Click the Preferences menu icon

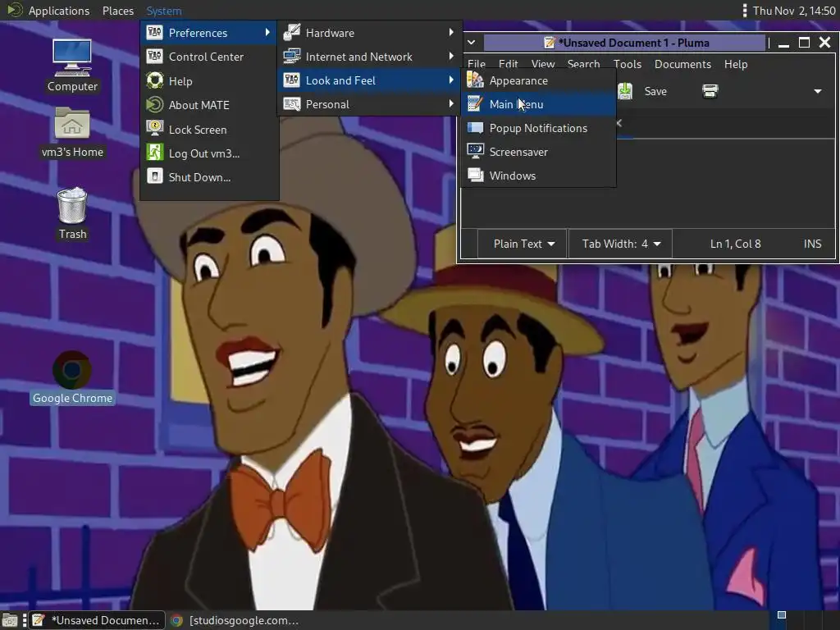155,33
